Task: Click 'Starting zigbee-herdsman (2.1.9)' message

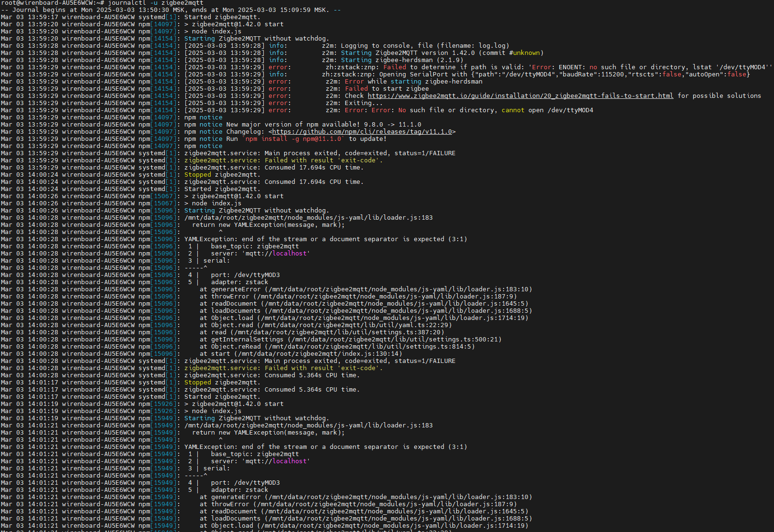Action: point(402,60)
